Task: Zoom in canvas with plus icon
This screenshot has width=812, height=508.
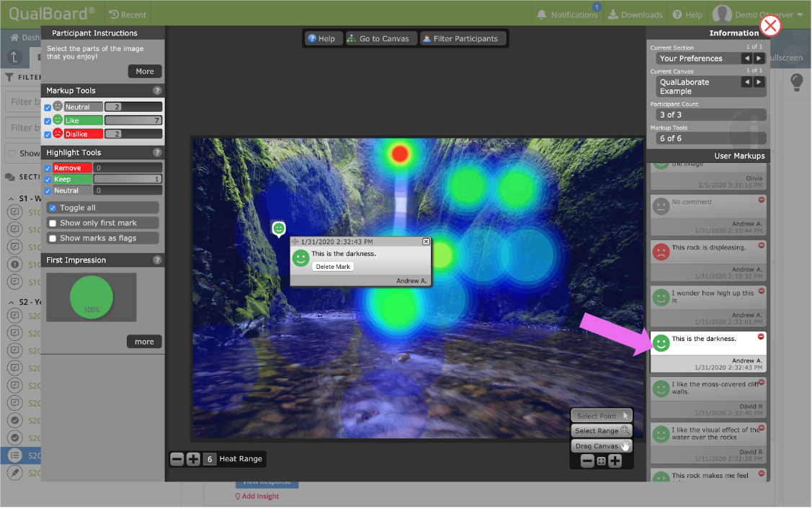Action: (615, 461)
